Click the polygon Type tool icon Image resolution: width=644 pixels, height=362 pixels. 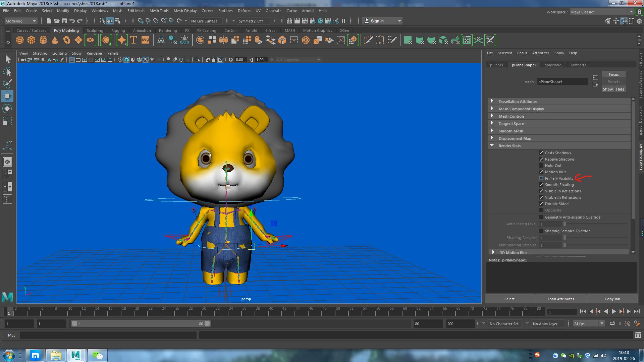click(133, 40)
